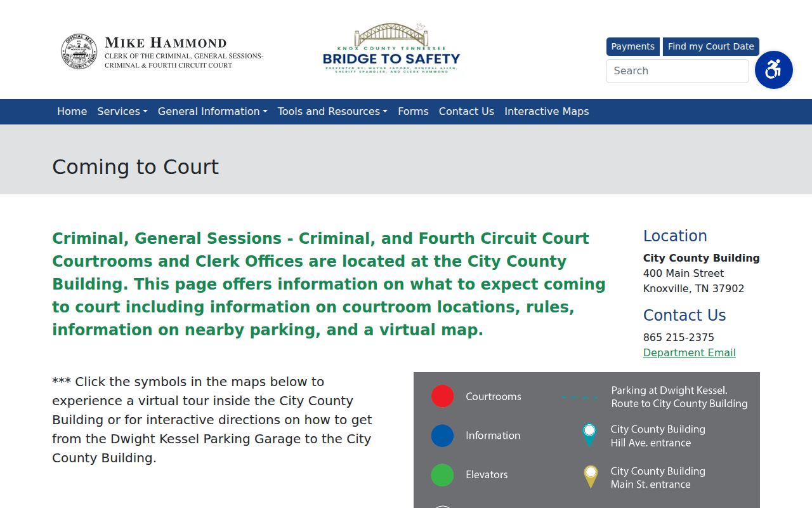Viewport: 812px width, 508px height.
Task: Click the green Elevators legend circle
Action: 442,475
